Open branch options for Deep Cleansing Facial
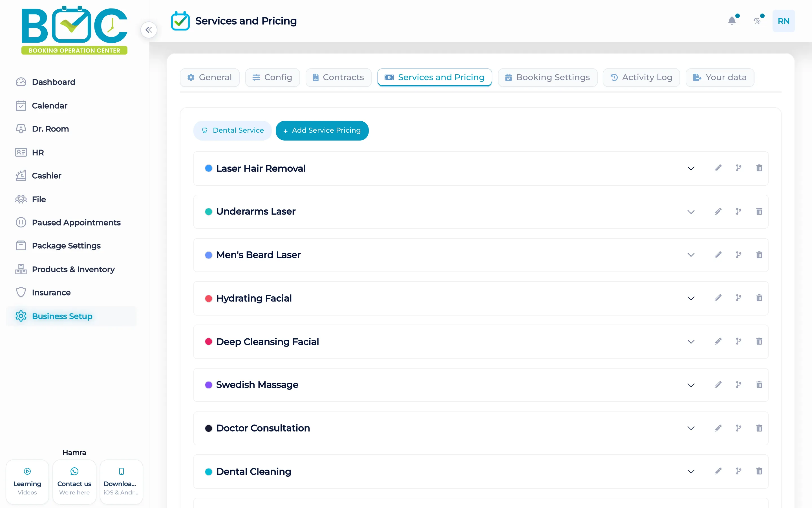 coord(738,341)
